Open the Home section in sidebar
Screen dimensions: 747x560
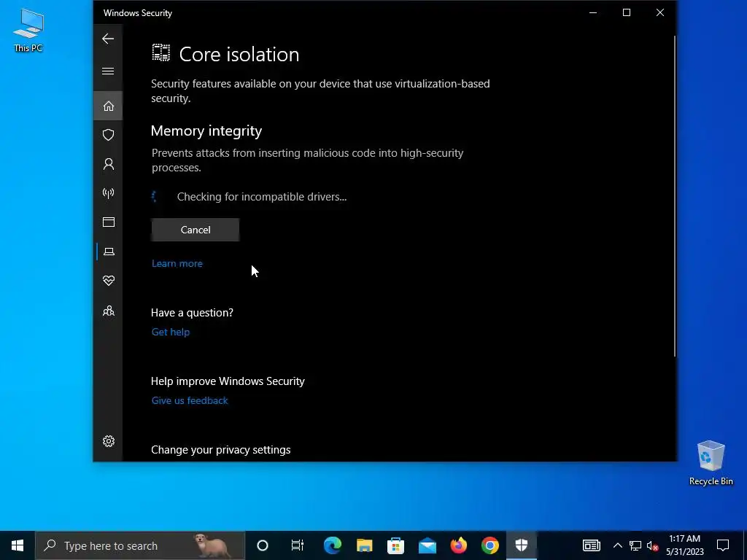pyautogui.click(x=108, y=106)
